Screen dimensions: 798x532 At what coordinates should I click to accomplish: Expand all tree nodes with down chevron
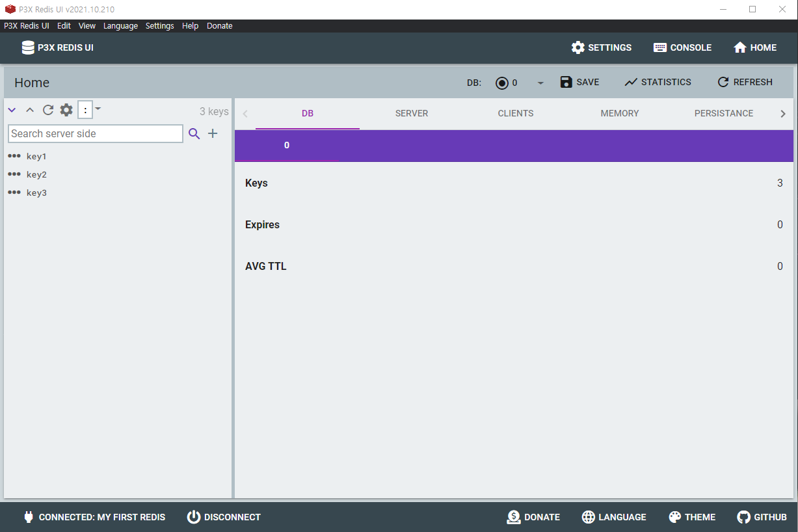(12, 110)
